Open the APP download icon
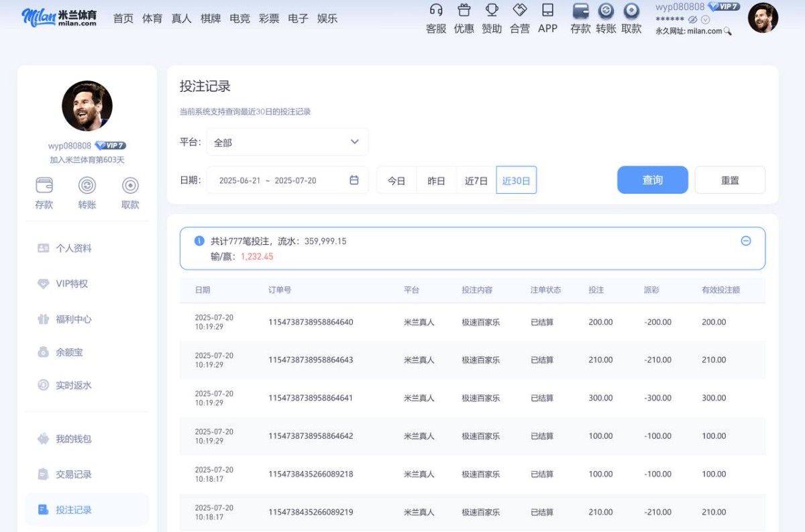The height and width of the screenshot is (532, 805). 547,10
